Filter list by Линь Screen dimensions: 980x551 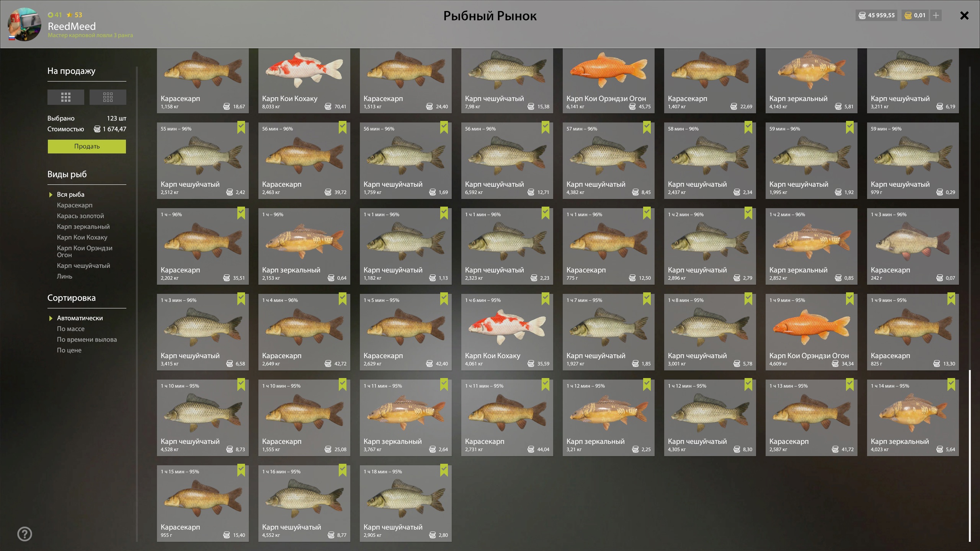point(64,276)
